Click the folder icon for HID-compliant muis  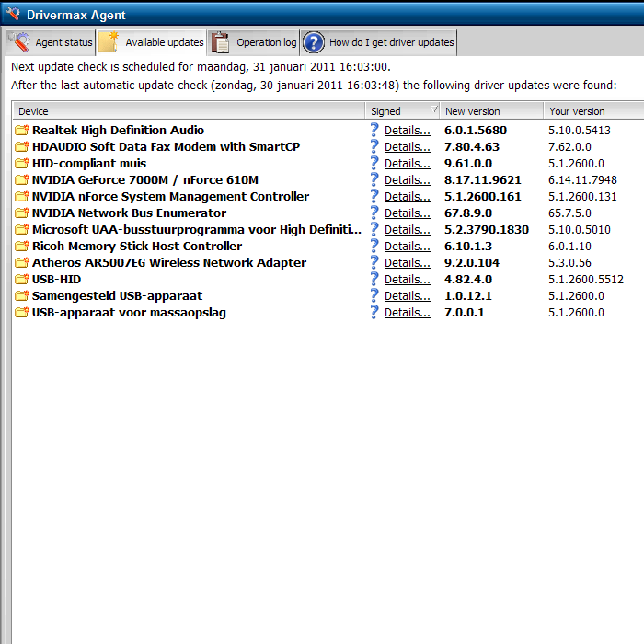coord(22,163)
